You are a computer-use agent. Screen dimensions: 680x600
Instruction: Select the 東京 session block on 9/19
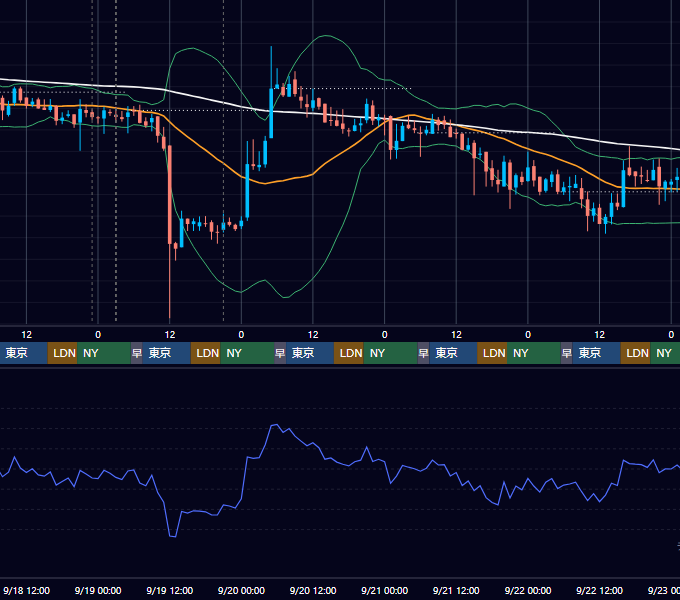tap(167, 353)
